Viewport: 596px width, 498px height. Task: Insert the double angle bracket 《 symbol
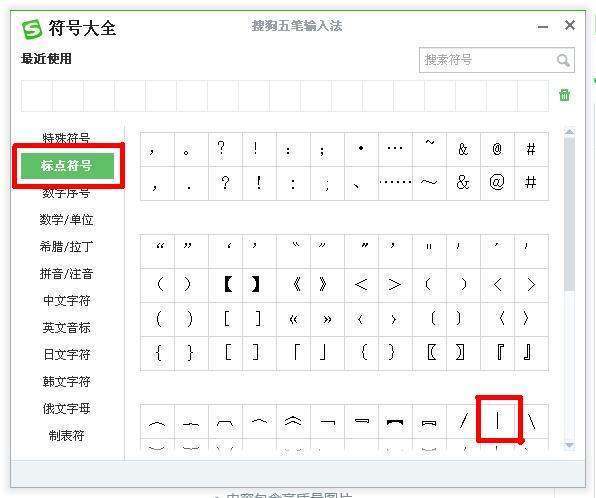[296, 284]
